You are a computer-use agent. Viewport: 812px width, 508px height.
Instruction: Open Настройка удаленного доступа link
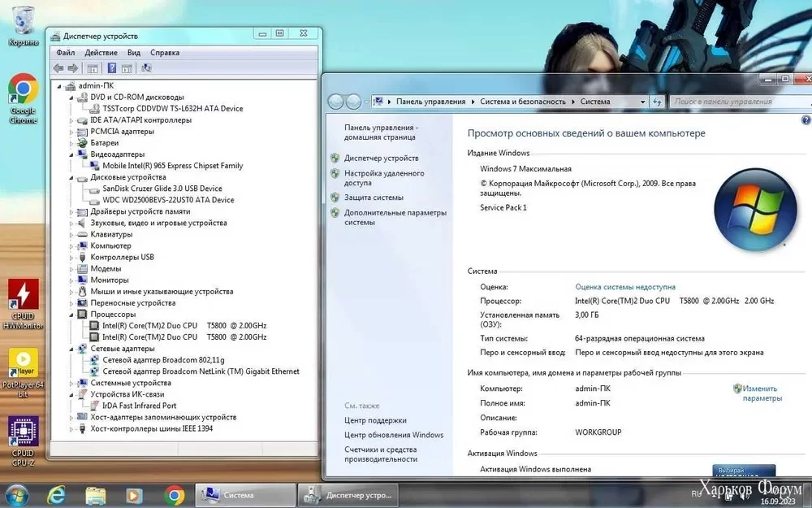[384, 178]
